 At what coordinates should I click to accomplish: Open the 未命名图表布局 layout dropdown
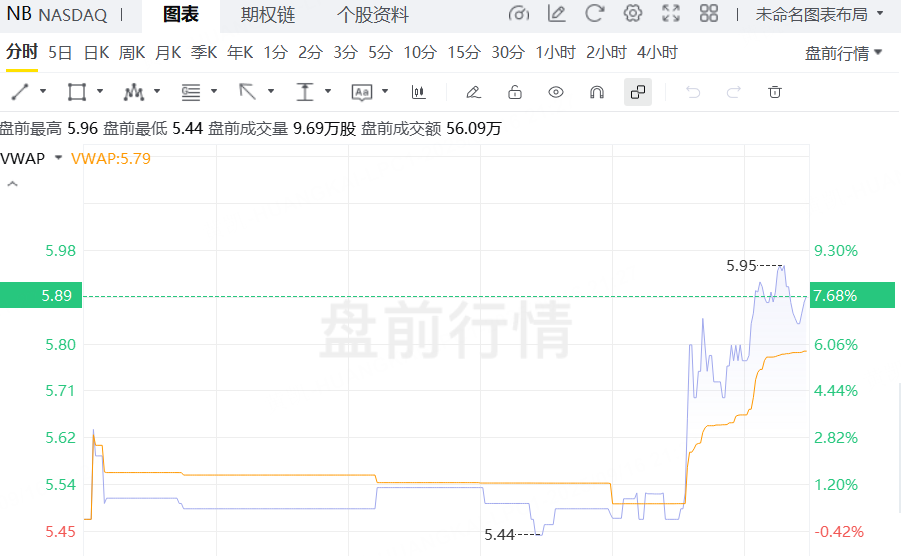click(819, 14)
